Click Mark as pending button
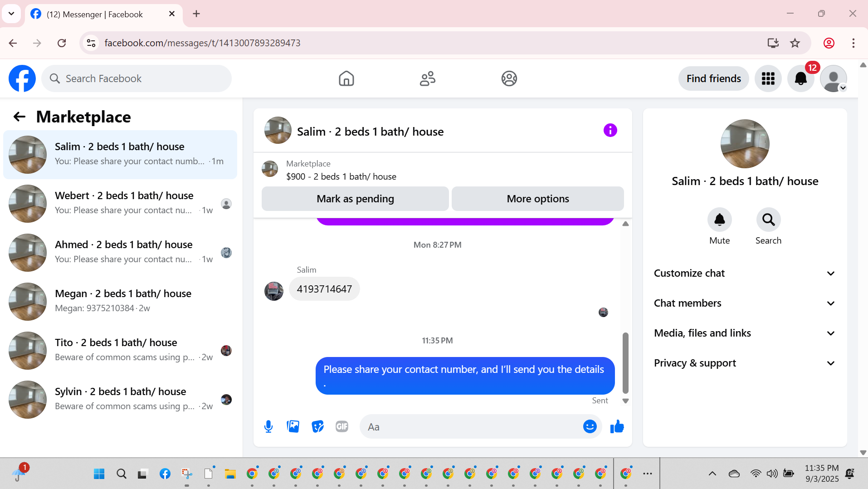Viewport: 868px width, 489px height. pos(355,199)
